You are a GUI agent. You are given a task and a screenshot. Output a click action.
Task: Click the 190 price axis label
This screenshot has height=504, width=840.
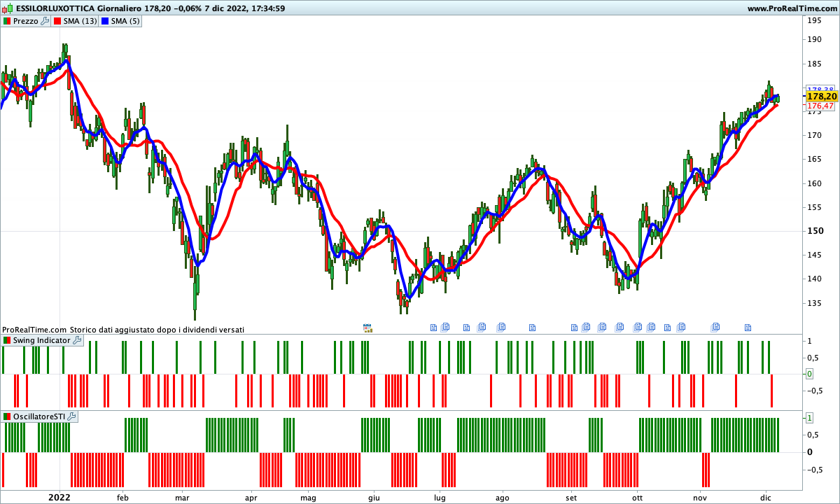814,39
